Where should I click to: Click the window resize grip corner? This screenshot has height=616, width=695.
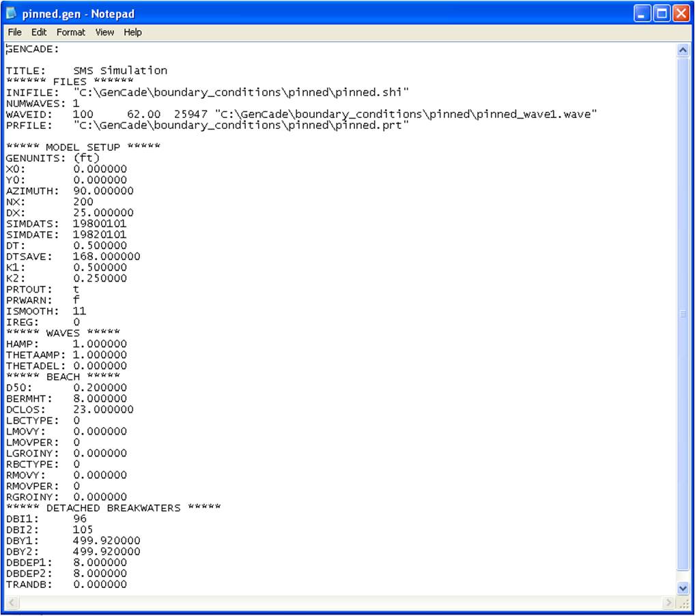coord(683,603)
